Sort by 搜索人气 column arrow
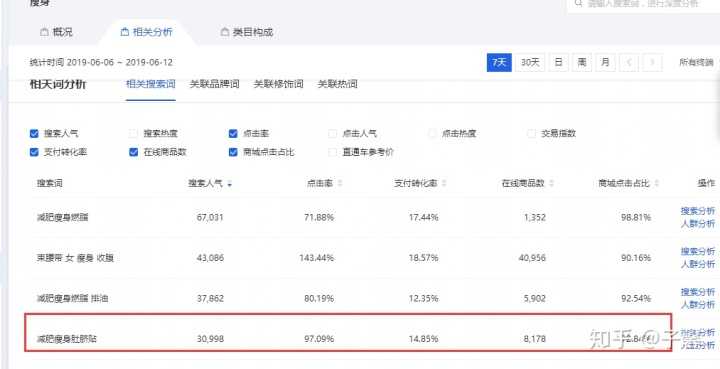This screenshot has height=369, width=720. (x=230, y=184)
